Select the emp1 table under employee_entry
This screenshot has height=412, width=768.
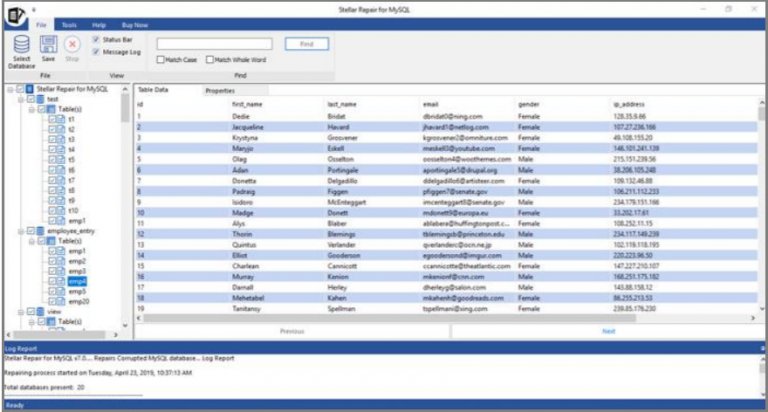coord(77,251)
